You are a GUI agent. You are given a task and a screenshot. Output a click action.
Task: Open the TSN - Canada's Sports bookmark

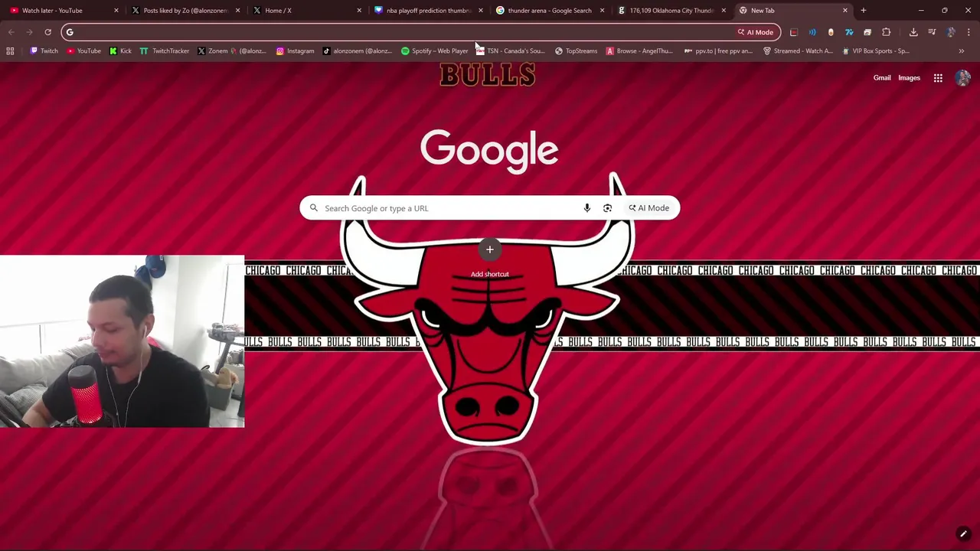coord(510,51)
